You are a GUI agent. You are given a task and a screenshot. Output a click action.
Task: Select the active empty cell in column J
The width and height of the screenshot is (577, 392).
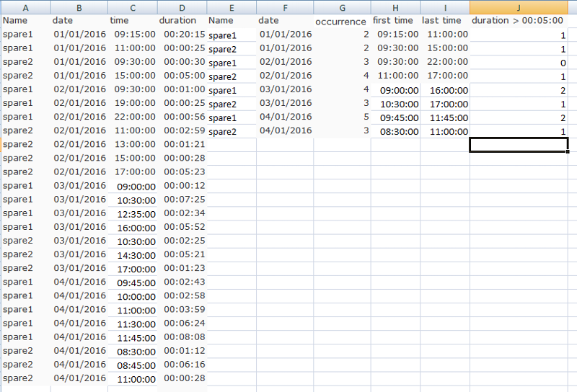[x=519, y=145]
